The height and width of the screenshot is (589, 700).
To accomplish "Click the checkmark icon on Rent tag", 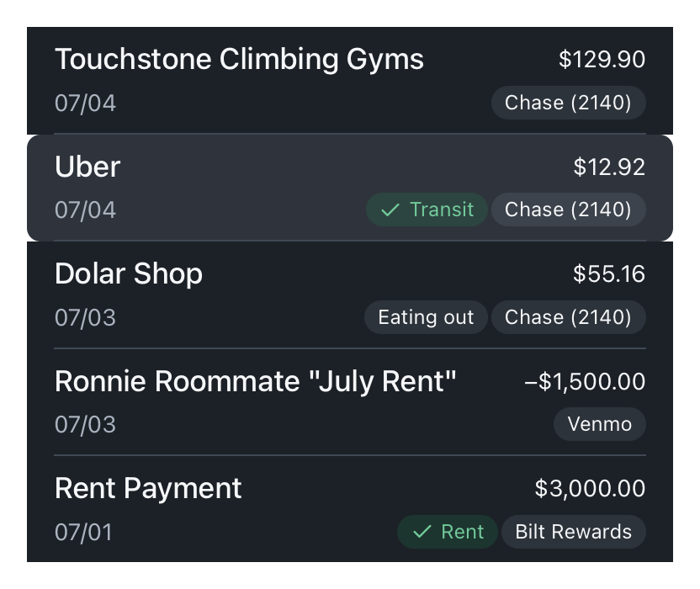I will (422, 533).
